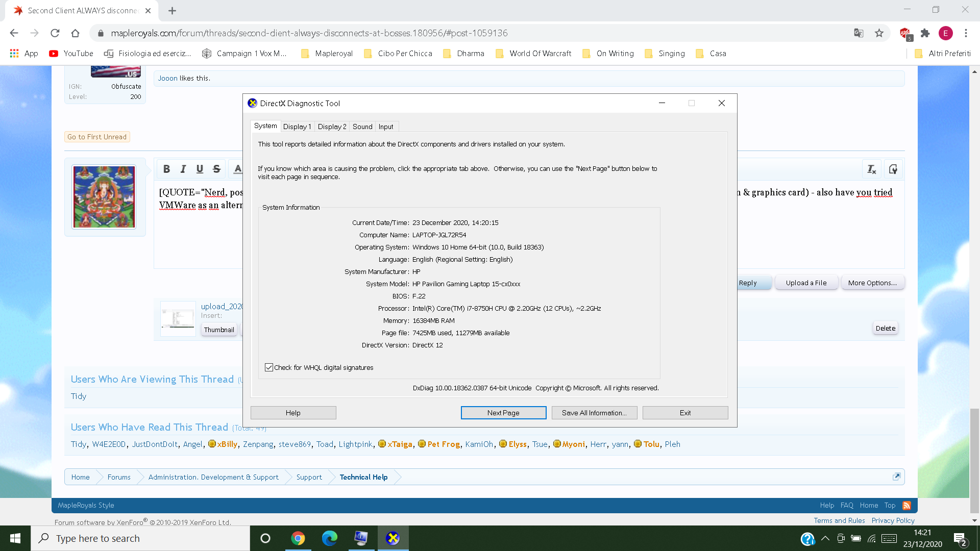Click the BB code mode toggle icon
980x551 pixels.
tap(893, 169)
